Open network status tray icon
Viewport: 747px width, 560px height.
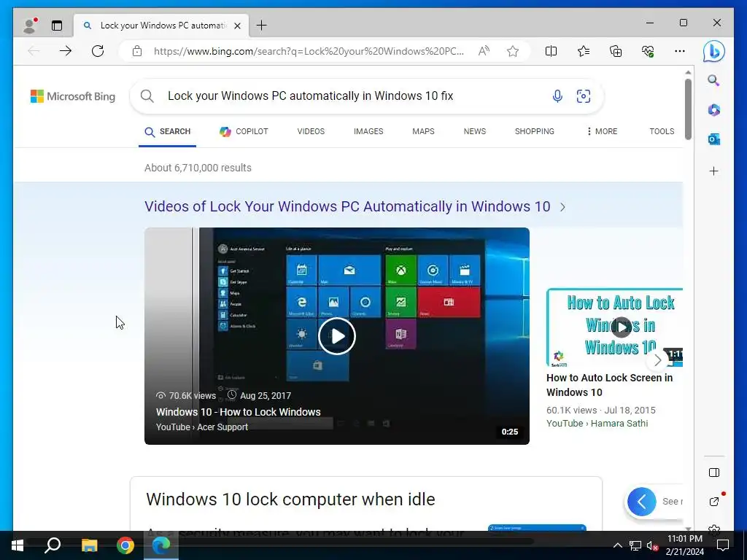click(x=635, y=545)
